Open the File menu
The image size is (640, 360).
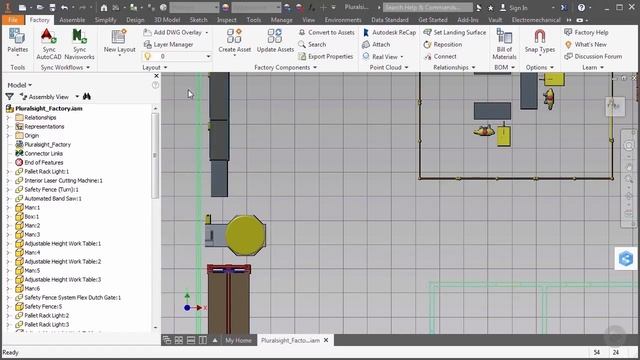point(13,20)
